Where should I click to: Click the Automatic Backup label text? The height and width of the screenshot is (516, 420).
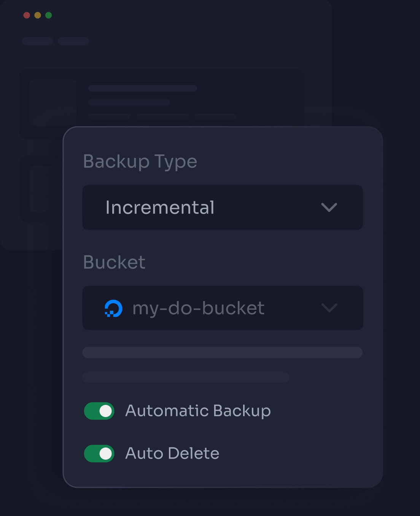tap(198, 411)
